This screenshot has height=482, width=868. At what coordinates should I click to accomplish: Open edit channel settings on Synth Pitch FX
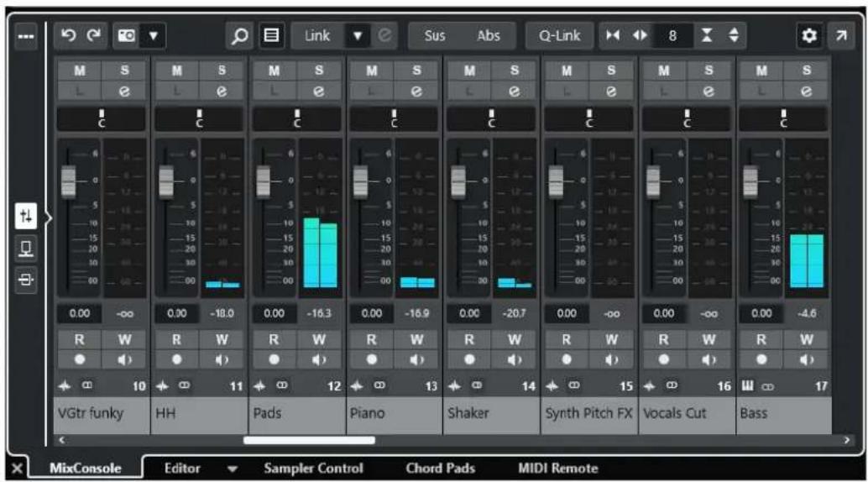tap(611, 91)
